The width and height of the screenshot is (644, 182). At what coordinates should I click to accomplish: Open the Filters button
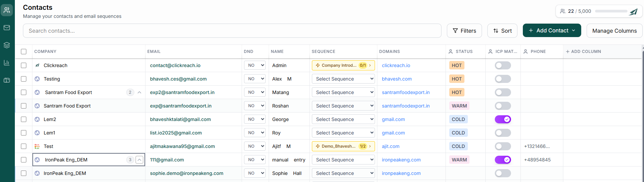click(x=464, y=31)
